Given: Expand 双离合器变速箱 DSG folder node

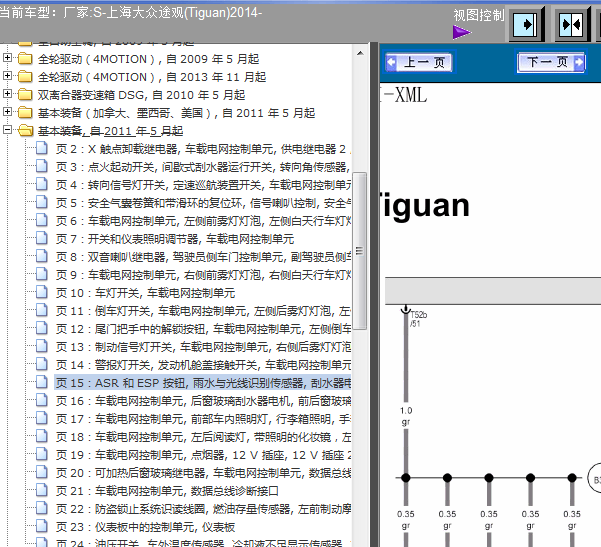Looking at the screenshot, I should pos(7,94).
